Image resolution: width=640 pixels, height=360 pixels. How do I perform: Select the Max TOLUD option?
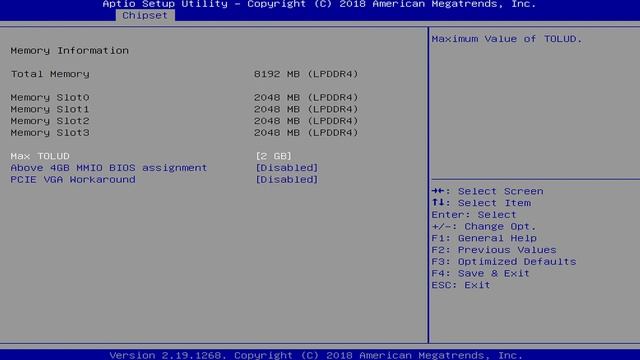[40, 156]
